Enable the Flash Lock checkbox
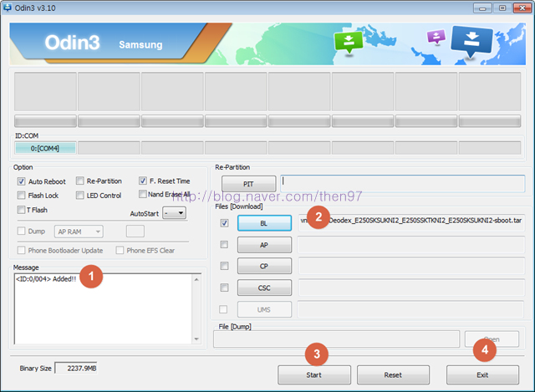The height and width of the screenshot is (392, 535). tap(21, 195)
